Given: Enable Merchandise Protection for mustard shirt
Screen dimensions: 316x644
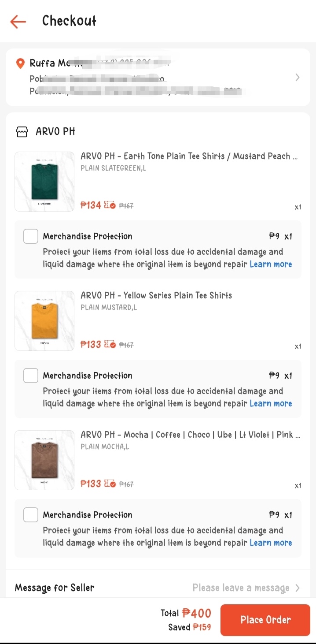Looking at the screenshot, I should (31, 376).
